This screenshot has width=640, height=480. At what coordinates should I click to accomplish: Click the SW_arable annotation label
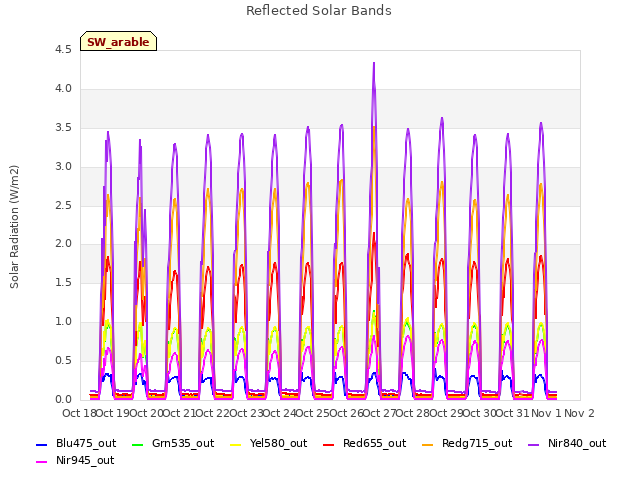click(118, 42)
